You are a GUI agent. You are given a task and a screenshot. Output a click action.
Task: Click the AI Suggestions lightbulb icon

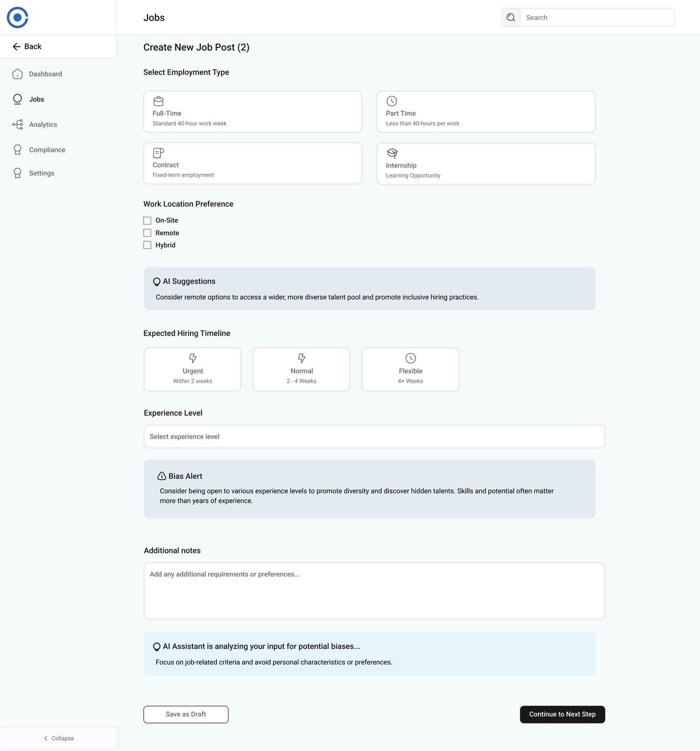(157, 282)
